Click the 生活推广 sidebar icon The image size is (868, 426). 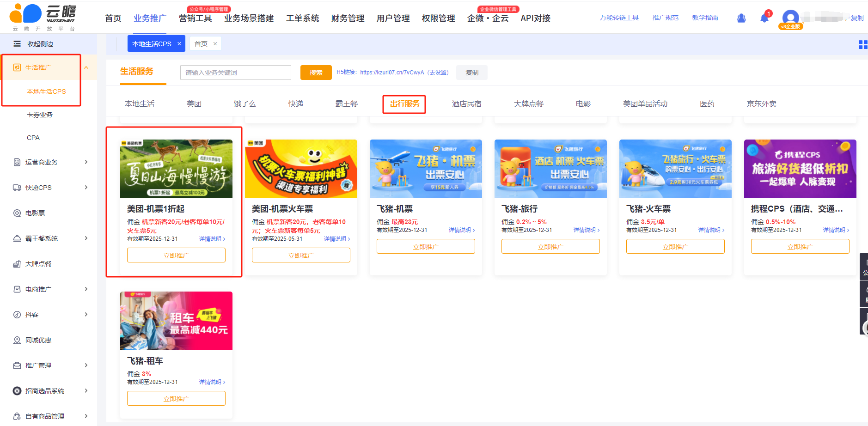click(x=17, y=67)
